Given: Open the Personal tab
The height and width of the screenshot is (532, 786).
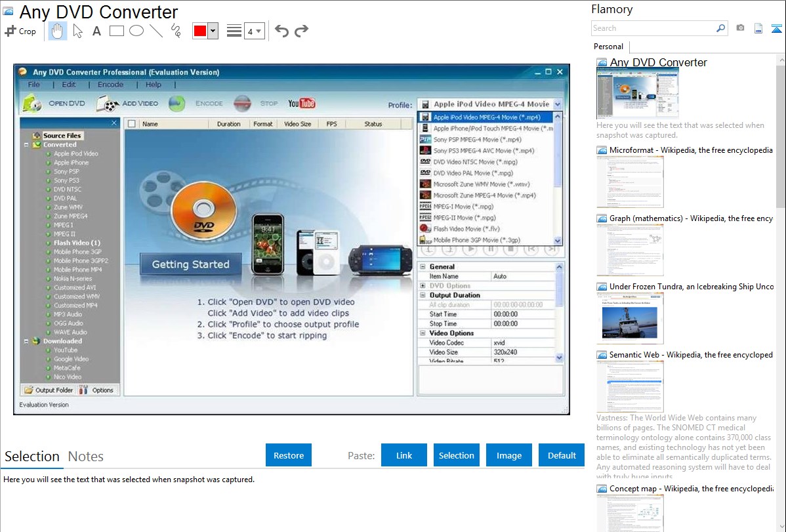Looking at the screenshot, I should point(609,47).
